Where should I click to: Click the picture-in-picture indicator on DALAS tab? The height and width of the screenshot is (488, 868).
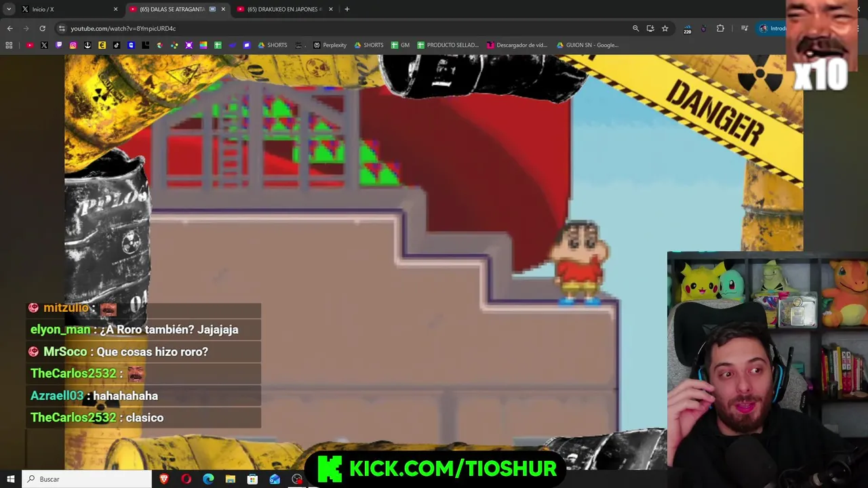point(213,9)
